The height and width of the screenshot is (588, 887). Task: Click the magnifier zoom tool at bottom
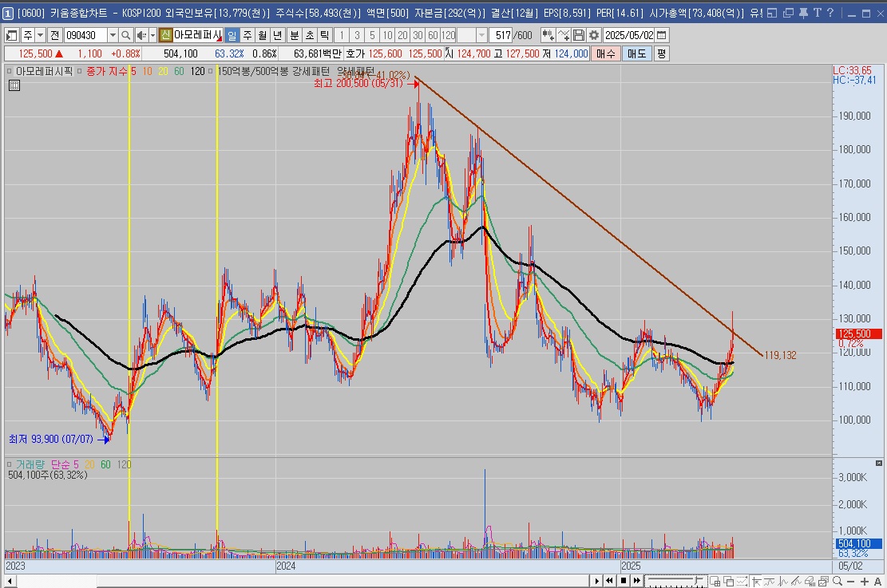838,581
